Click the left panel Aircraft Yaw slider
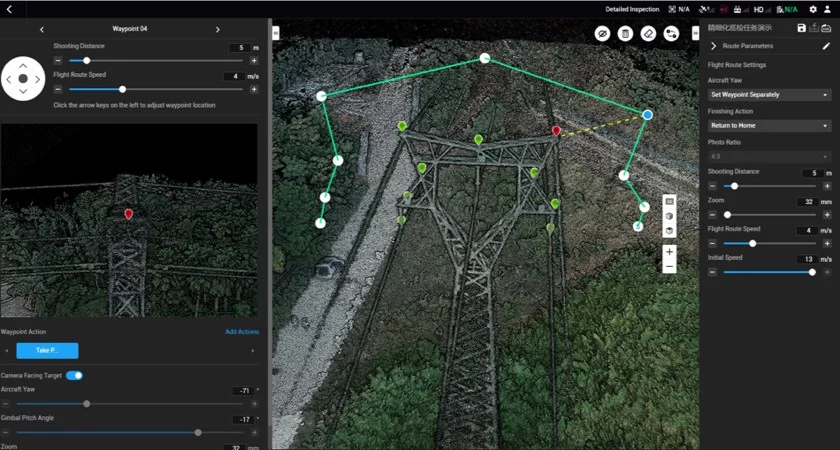Image resolution: width=840 pixels, height=450 pixels. coord(130,403)
